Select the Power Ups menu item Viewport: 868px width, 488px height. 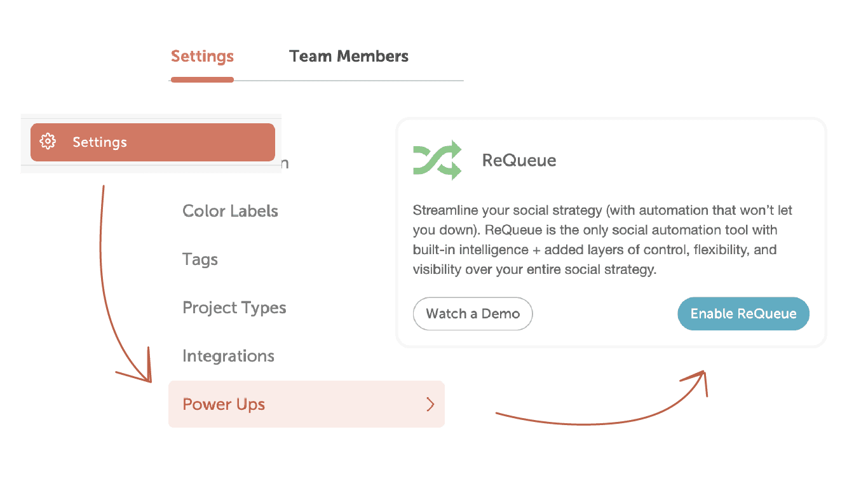(x=224, y=404)
